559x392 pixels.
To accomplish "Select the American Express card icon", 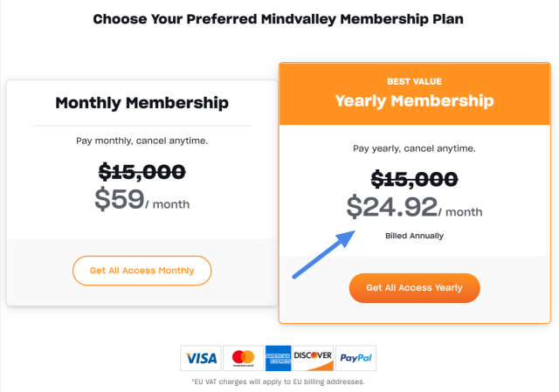I will click(278, 358).
